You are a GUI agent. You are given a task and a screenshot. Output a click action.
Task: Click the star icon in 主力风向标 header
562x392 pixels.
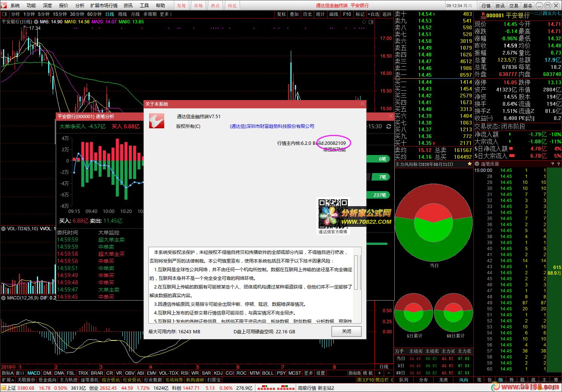coord(469,164)
